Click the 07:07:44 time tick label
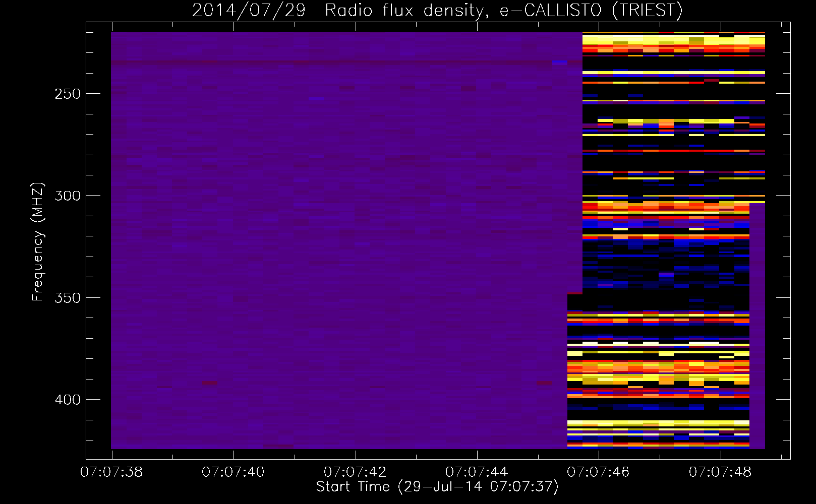 click(477, 472)
